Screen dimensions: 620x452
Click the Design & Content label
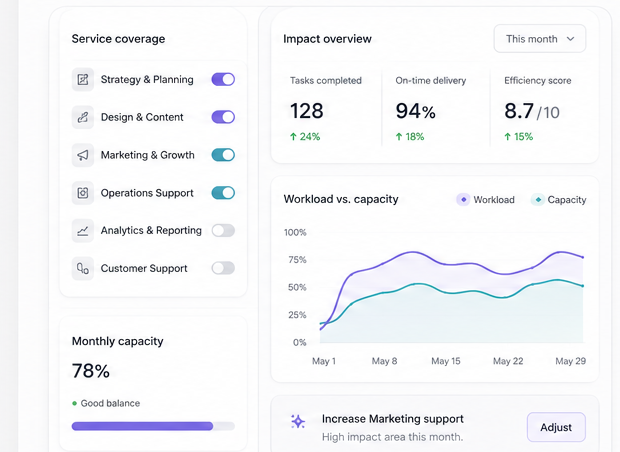coord(142,117)
